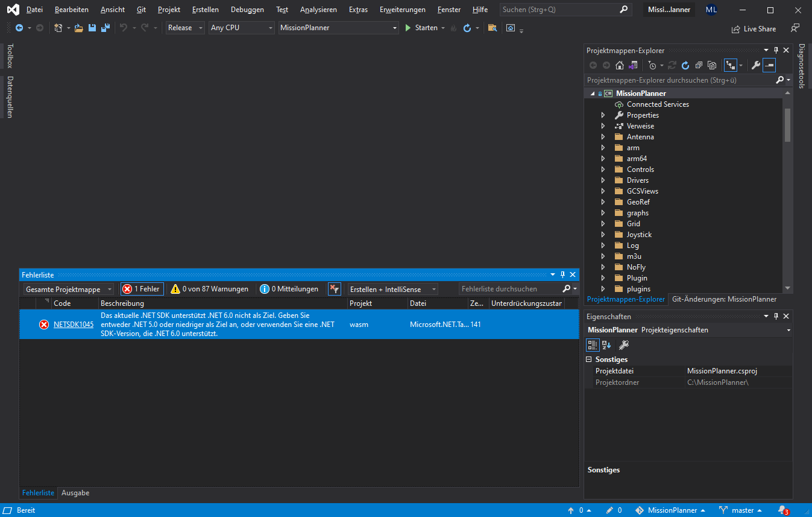Toggle the 1 Fehler error filter
Viewport: 812px width, 517px height.
142,288
